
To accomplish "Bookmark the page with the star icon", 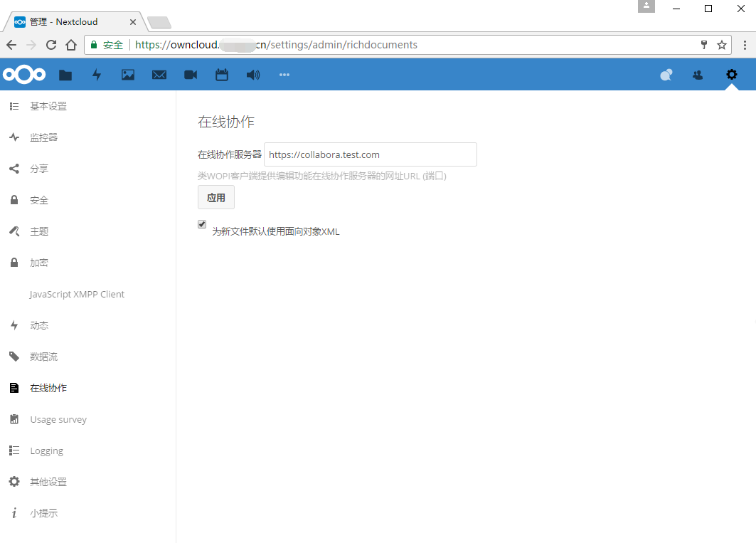I will tap(722, 44).
